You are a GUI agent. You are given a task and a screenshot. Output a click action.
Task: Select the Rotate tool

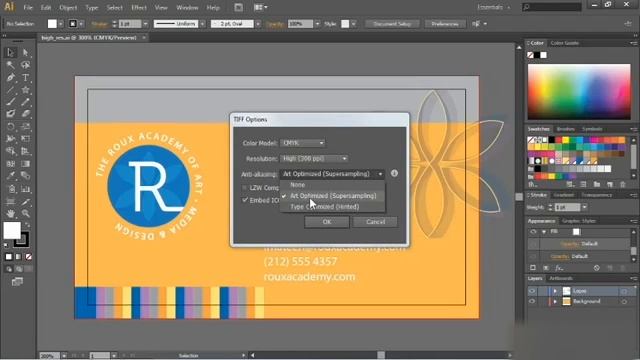tap(11, 127)
